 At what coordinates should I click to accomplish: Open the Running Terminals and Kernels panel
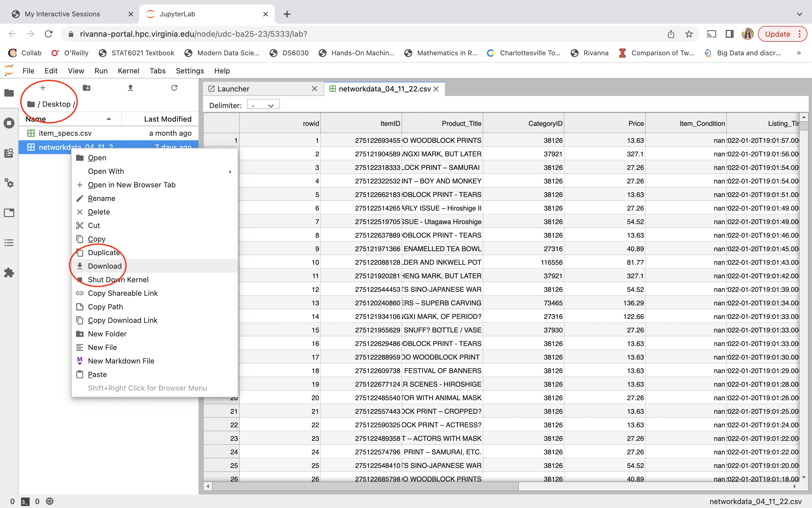point(9,123)
